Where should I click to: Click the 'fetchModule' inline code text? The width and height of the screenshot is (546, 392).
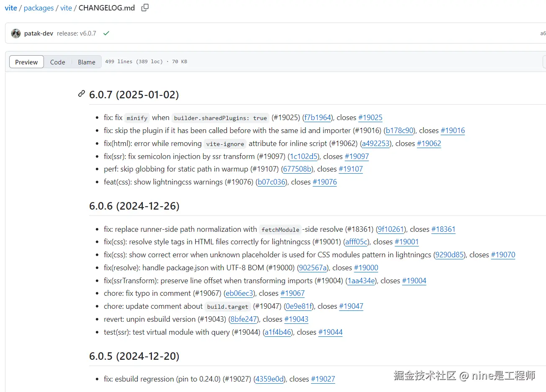tap(280, 230)
